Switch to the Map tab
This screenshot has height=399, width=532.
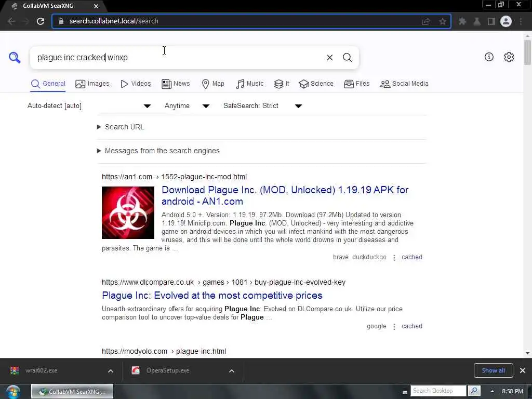pos(212,84)
